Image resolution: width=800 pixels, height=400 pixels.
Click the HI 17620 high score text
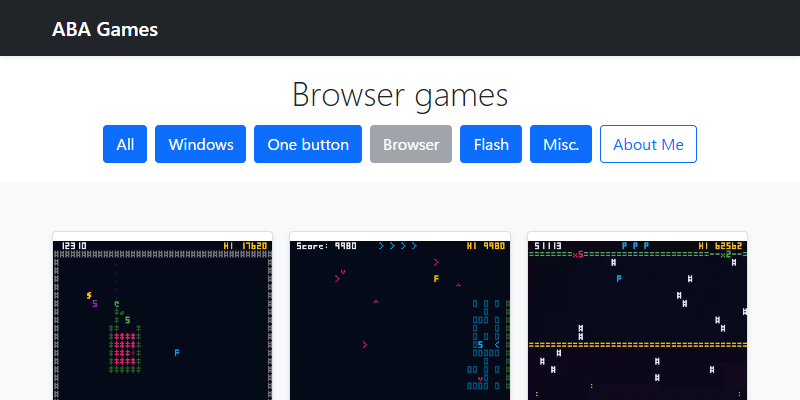pyautogui.click(x=246, y=245)
